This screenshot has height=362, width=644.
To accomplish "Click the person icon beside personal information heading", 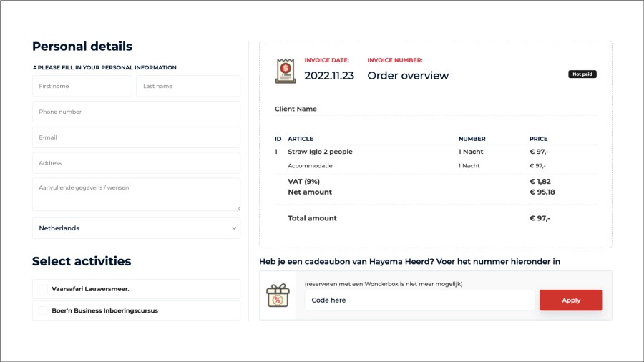I will coord(34,68).
